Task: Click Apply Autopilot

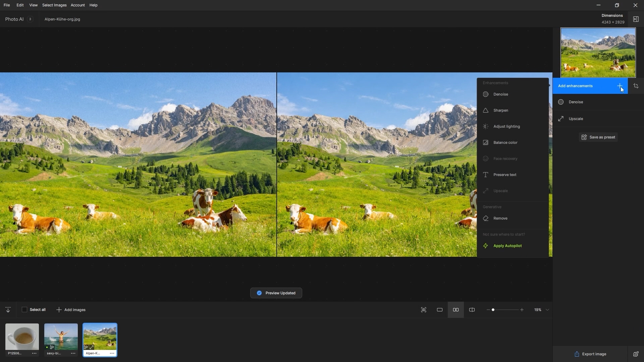Action: pyautogui.click(x=507, y=246)
